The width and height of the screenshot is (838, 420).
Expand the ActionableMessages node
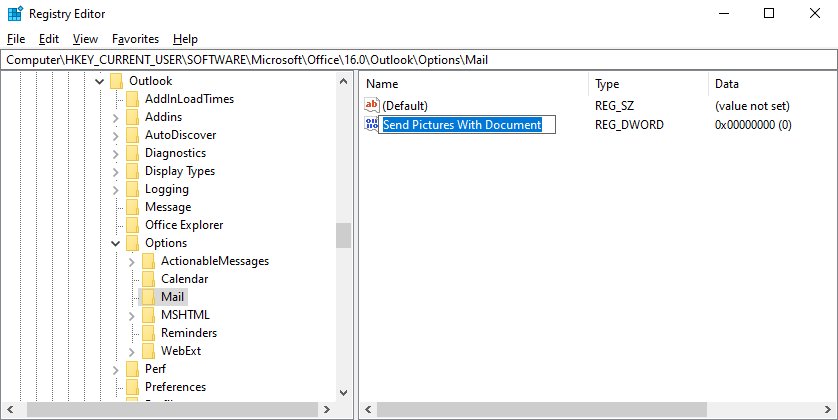(x=131, y=261)
